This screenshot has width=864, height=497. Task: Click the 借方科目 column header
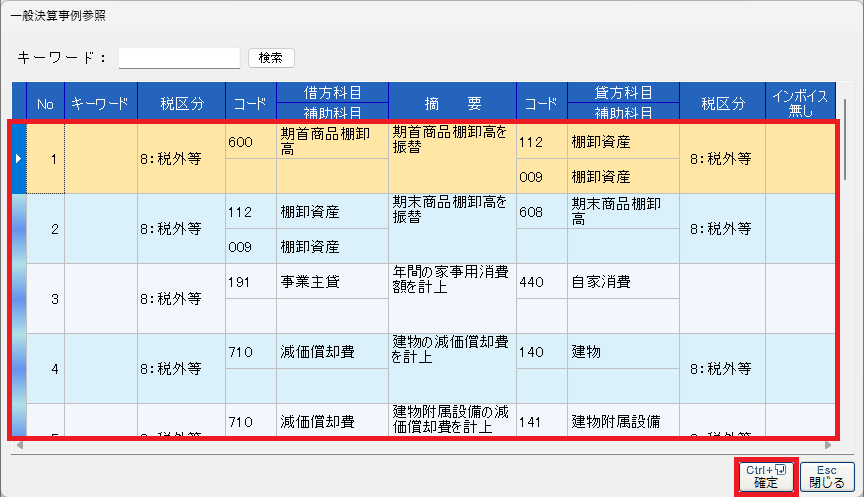[332, 92]
